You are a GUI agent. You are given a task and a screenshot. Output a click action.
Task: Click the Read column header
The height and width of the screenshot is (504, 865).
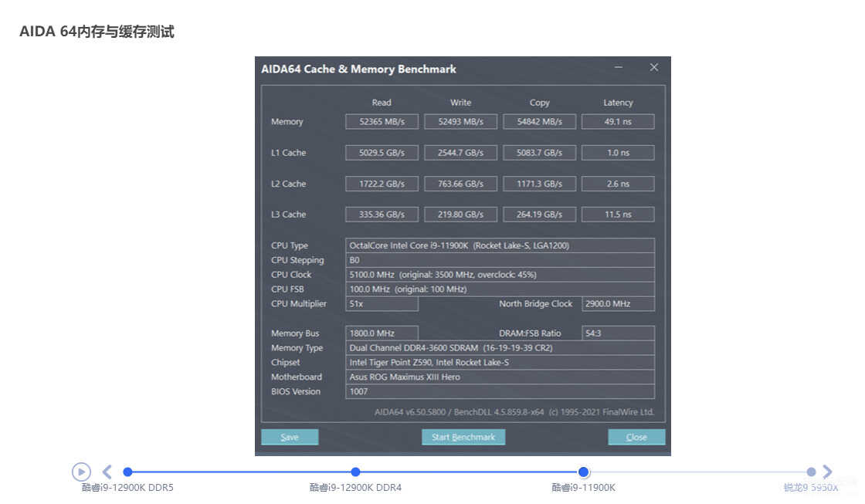point(382,103)
